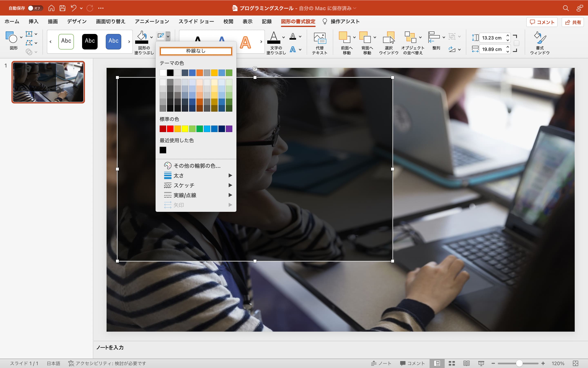Choose その他の輪郭の色 more outline colors
This screenshot has height=368, width=588.
196,166
